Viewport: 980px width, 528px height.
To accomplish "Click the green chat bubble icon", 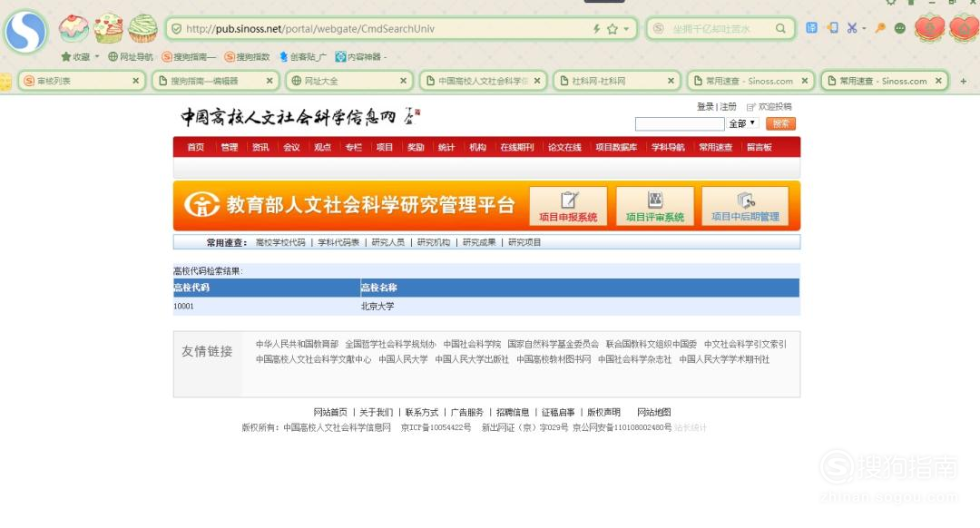I will (900, 28).
